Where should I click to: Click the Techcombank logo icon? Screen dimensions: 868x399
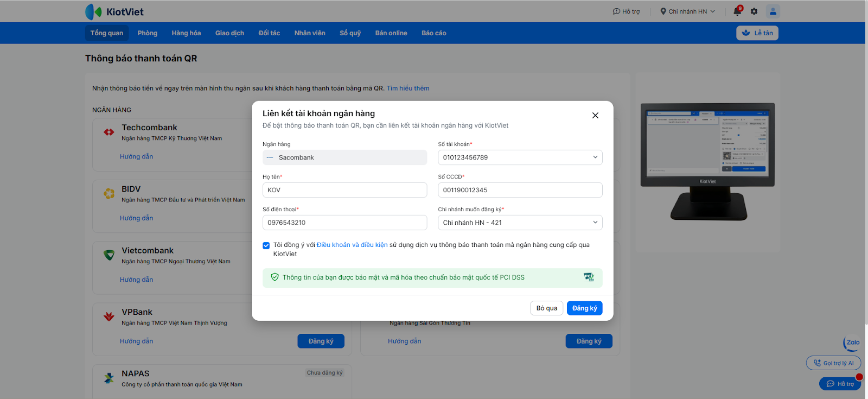point(109,132)
